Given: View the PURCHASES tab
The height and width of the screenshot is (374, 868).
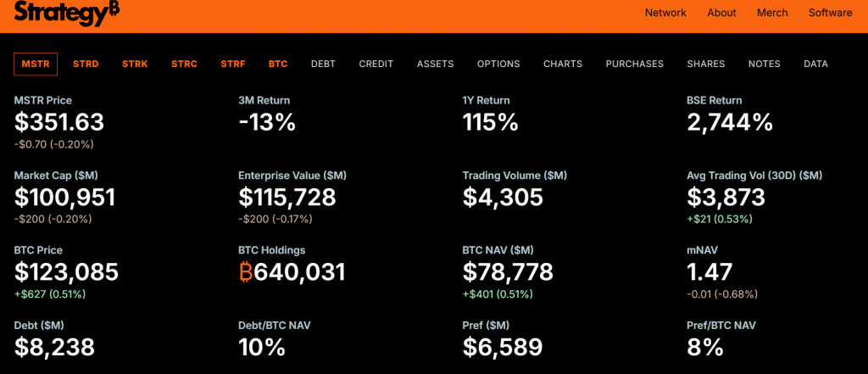Looking at the screenshot, I should click(x=634, y=64).
